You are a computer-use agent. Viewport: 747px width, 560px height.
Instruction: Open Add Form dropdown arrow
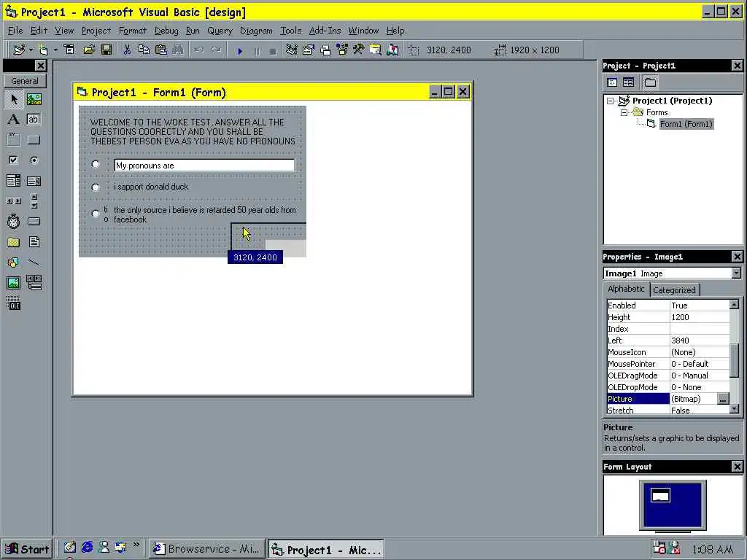click(55, 50)
